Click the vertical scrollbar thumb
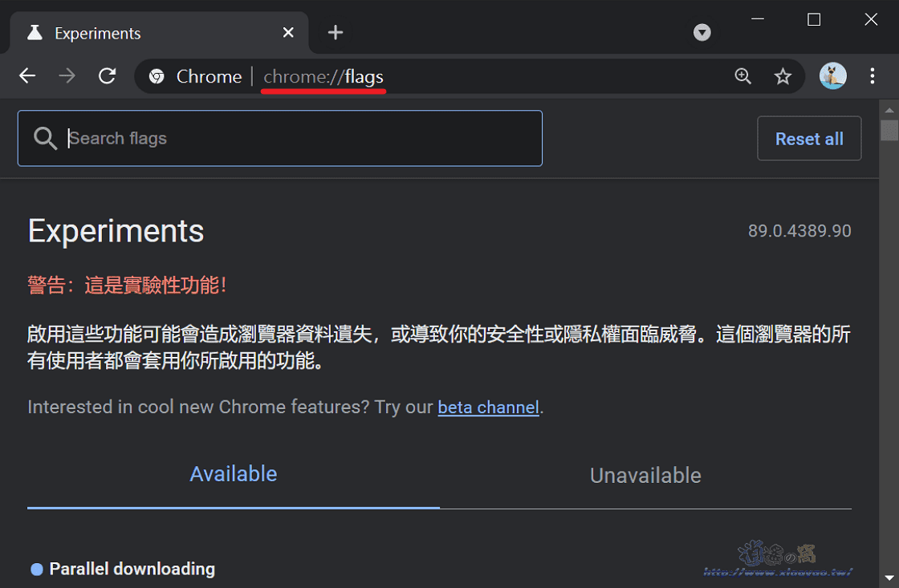The image size is (899, 588). [x=889, y=130]
